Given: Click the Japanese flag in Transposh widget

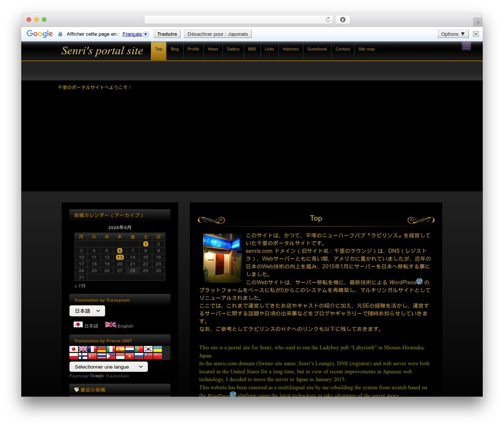Looking at the screenshot, I should click(x=78, y=325).
